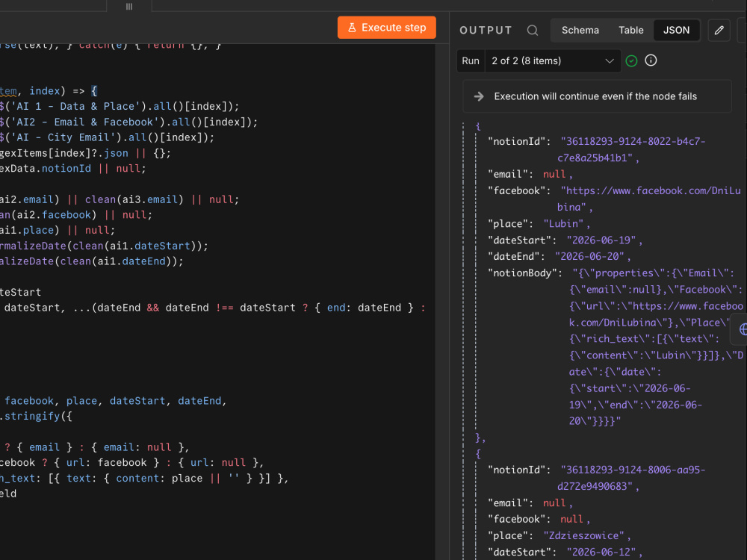Click the "content: place" code text
The height and width of the screenshot is (560, 747).
159,479
